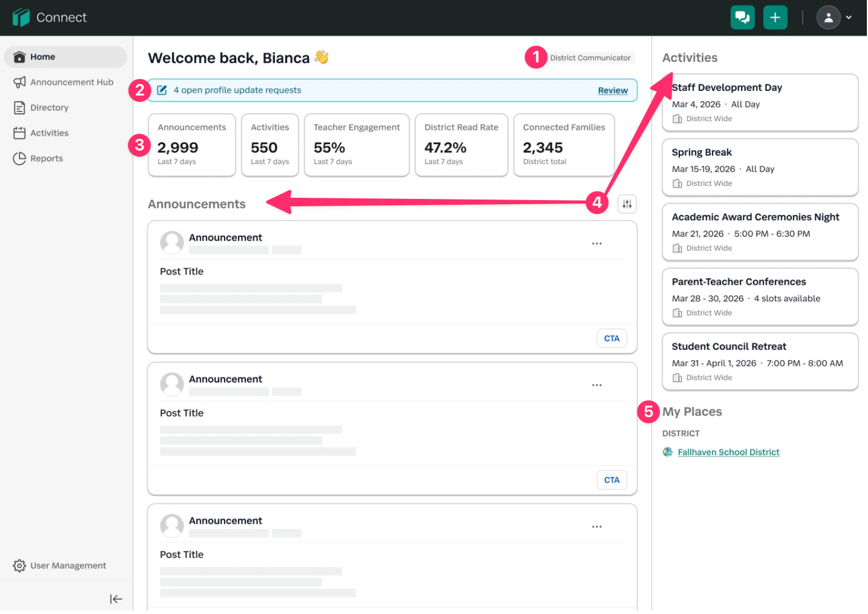The image size is (868, 614).
Task: Expand the profile dropdown chevron
Action: [x=849, y=18]
